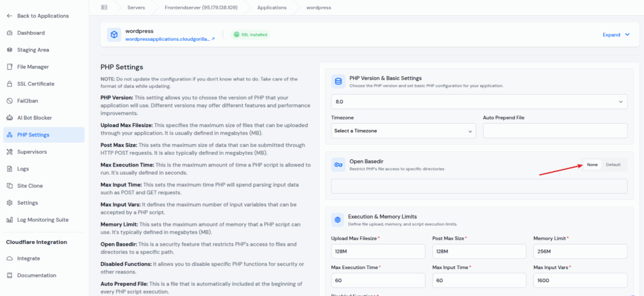The height and width of the screenshot is (296, 644).
Task: Click Servers in the breadcrumb
Action: (x=136, y=8)
